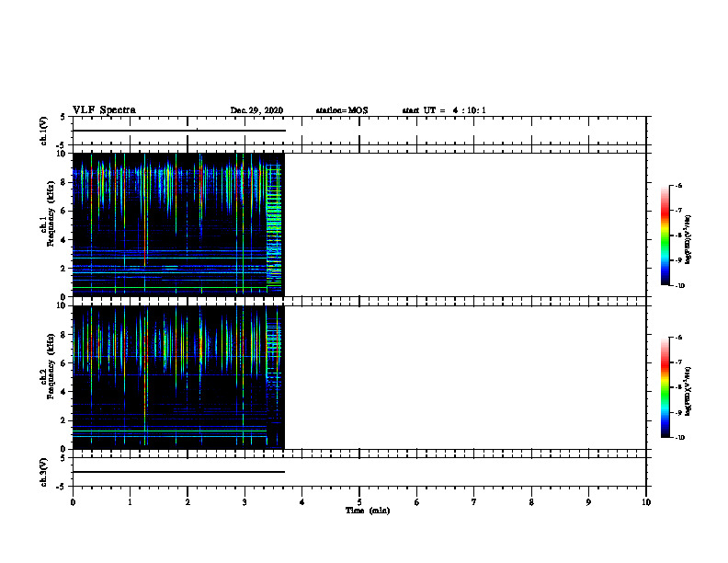
Task: Click the '0' tick on the Time axis
Action: coord(73,502)
